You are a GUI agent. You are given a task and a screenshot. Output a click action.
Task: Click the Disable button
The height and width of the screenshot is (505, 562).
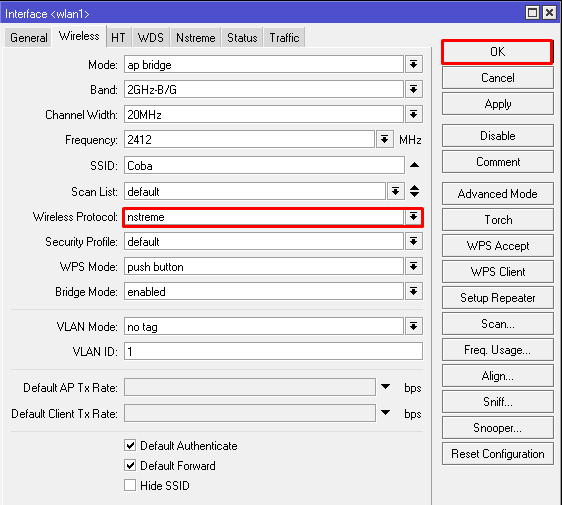(497, 136)
